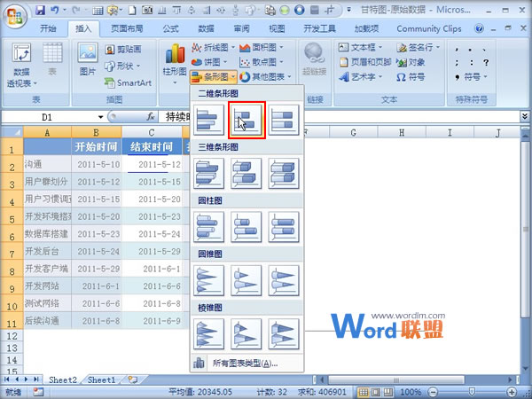Screen dimensions: 532x399
Task: Insert a Signature Line (签名行)
Action: (418, 47)
